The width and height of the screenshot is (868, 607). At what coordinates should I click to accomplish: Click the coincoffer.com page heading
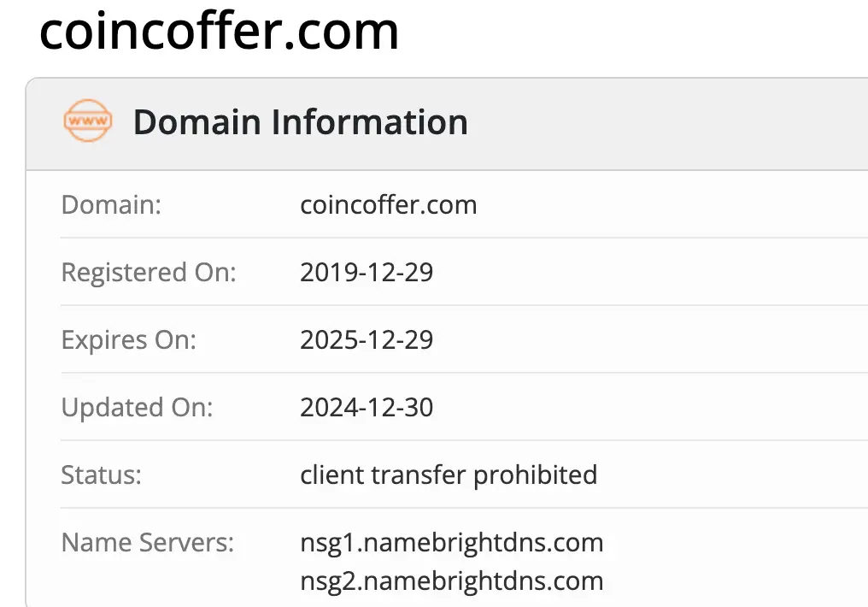pos(219,32)
